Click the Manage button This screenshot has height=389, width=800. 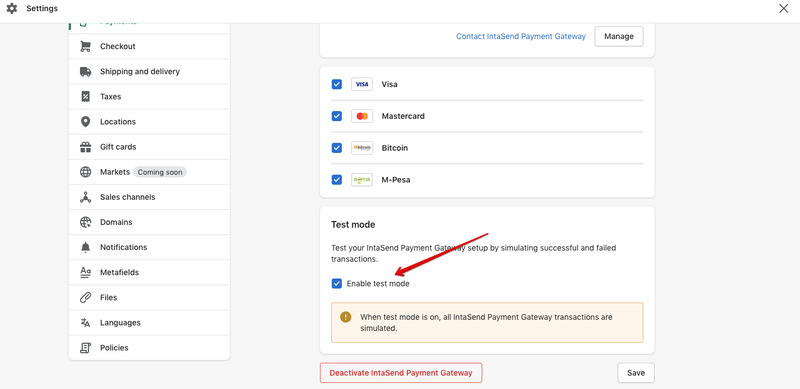pyautogui.click(x=619, y=36)
